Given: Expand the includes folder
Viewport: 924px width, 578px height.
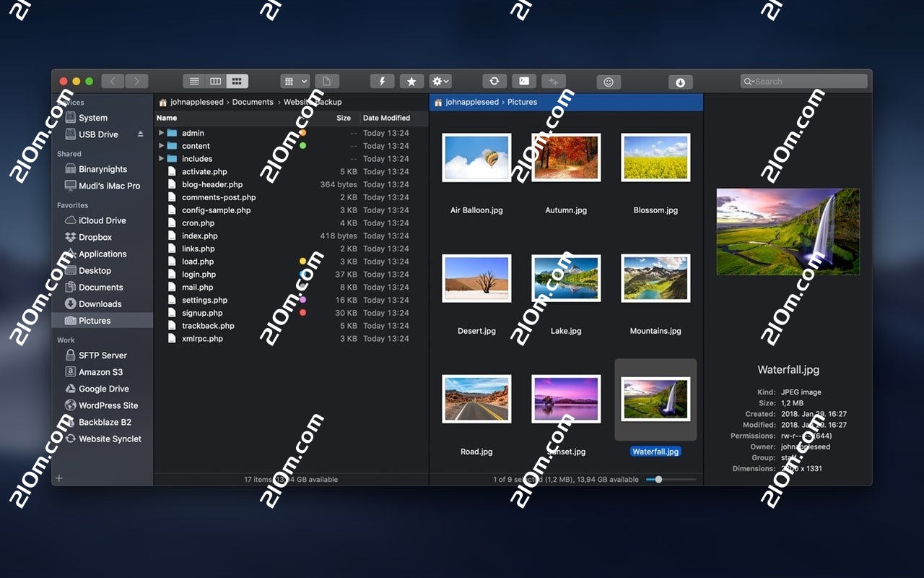Looking at the screenshot, I should point(161,158).
